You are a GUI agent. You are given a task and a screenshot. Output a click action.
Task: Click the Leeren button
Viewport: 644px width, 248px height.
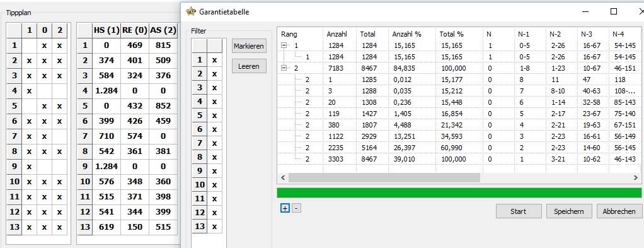248,66
